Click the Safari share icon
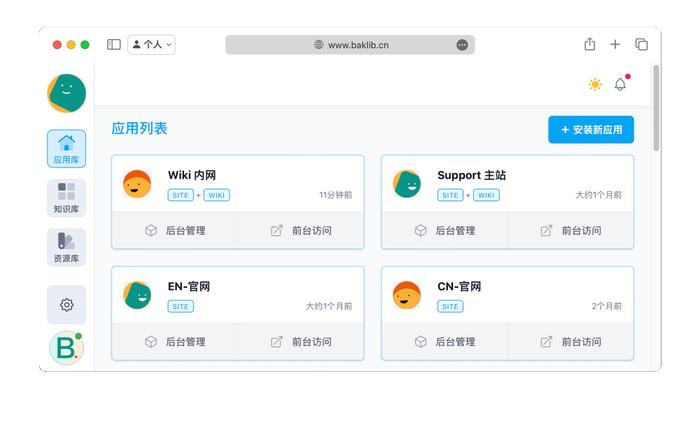 (590, 44)
